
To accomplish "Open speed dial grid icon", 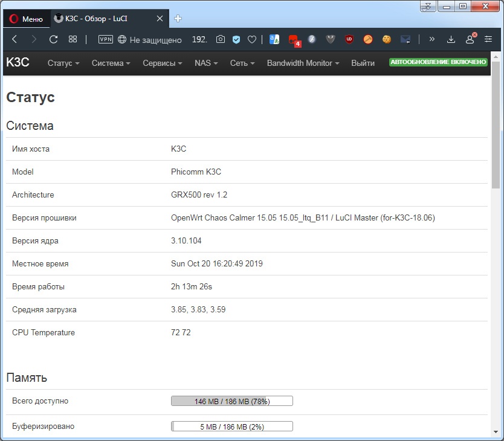I will pos(73,39).
